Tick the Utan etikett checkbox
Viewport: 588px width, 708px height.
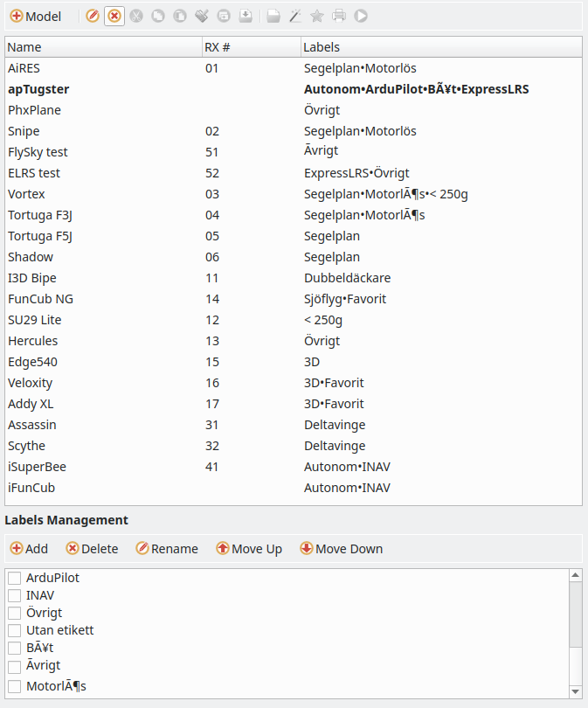click(14, 630)
